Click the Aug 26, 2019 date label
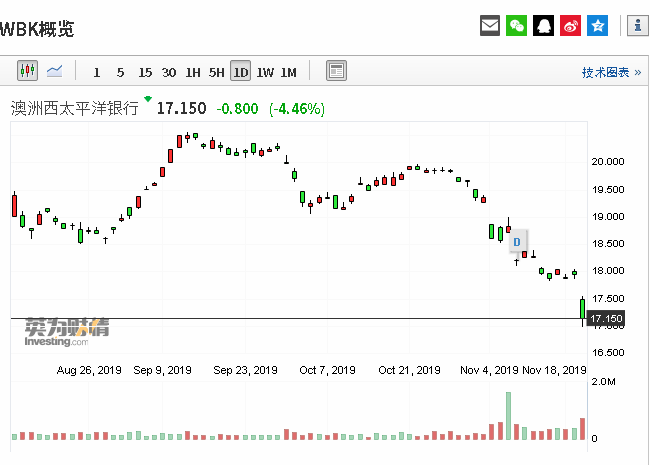 pyautogui.click(x=89, y=370)
